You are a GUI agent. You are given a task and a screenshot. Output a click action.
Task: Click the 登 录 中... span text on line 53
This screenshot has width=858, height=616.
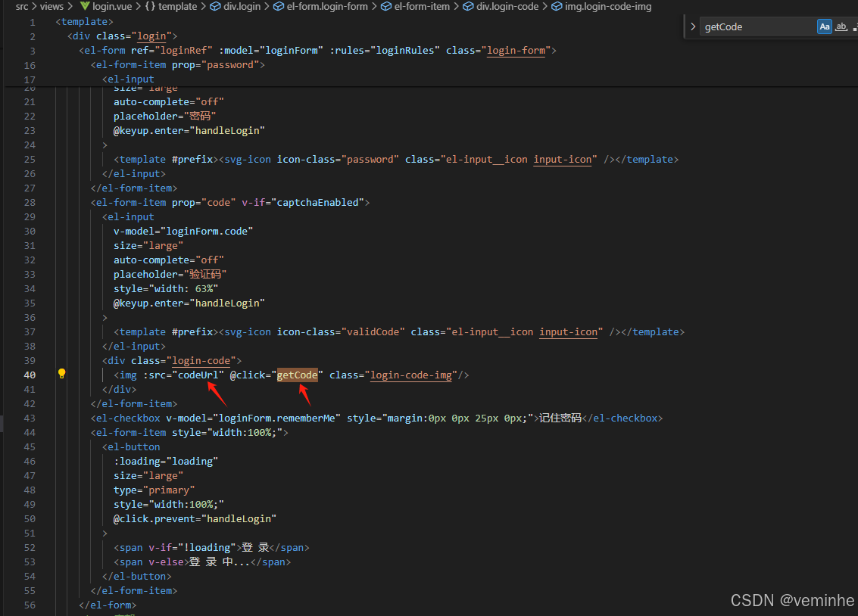tap(220, 562)
